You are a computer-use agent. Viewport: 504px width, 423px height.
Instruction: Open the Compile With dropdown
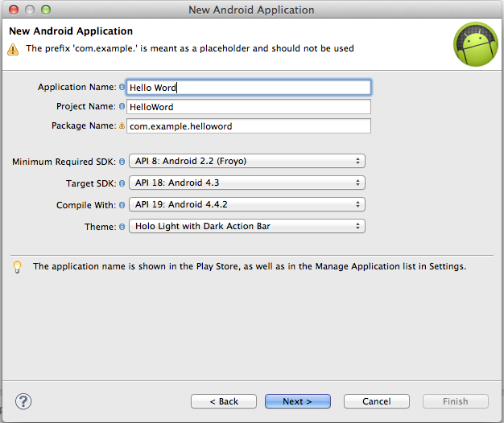[x=247, y=204]
